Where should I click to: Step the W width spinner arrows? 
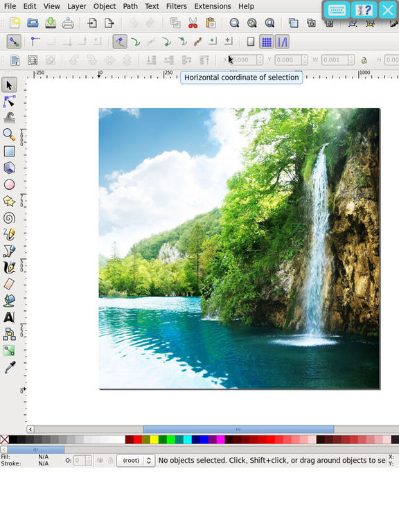click(x=351, y=60)
